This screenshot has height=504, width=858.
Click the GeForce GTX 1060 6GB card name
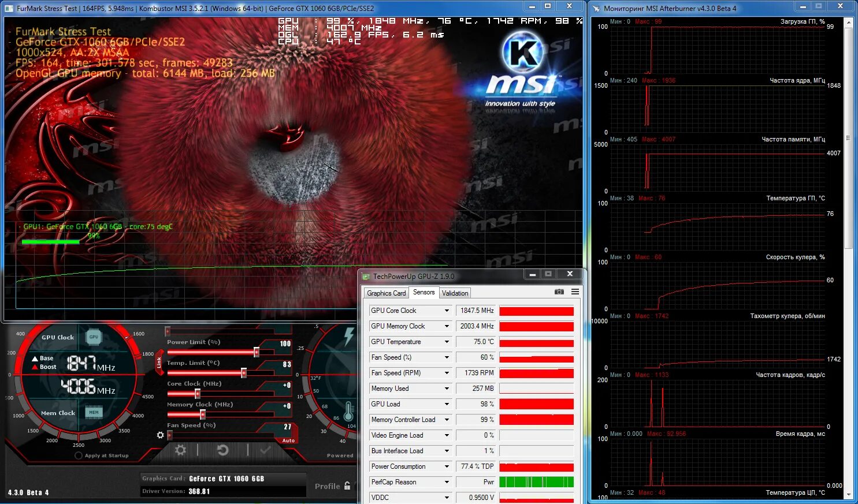226,479
